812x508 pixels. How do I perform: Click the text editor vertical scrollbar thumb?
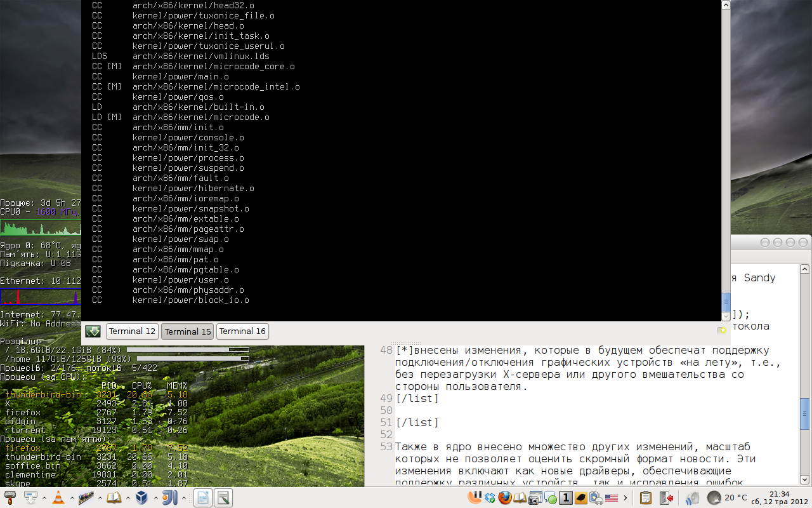coord(804,414)
